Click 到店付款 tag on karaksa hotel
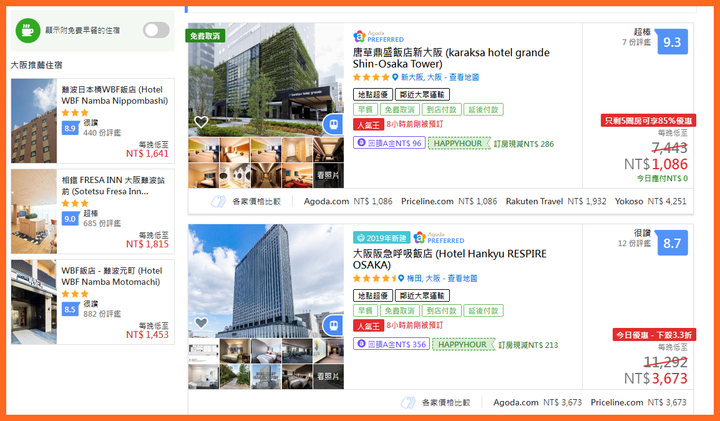 coord(441,109)
